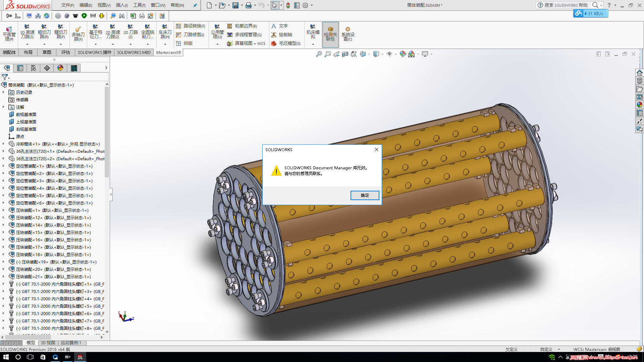This screenshot has height=362, width=644.
Task: Toggle the hide/show items eye icon
Action: [389, 54]
